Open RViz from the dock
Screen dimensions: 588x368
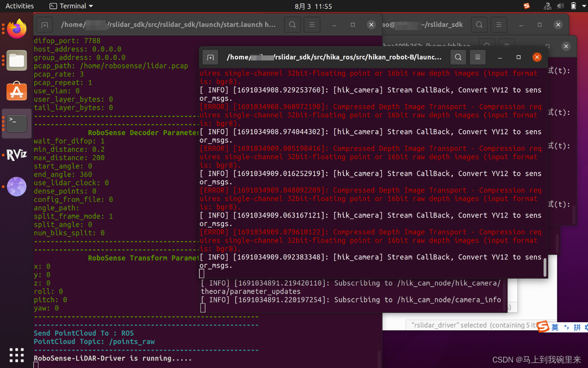17,155
